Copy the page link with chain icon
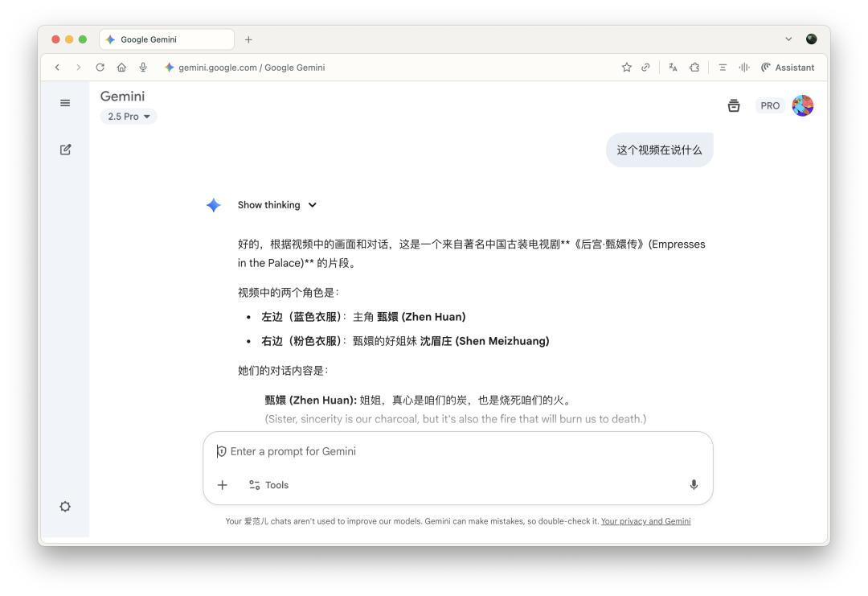Viewport: 868px width, 596px height. tap(645, 68)
